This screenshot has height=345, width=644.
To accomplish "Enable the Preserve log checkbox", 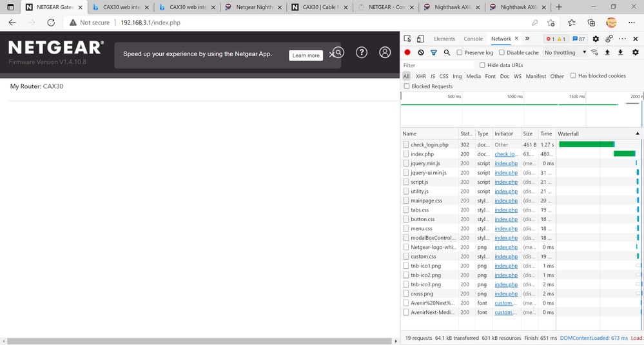I will tap(460, 52).
